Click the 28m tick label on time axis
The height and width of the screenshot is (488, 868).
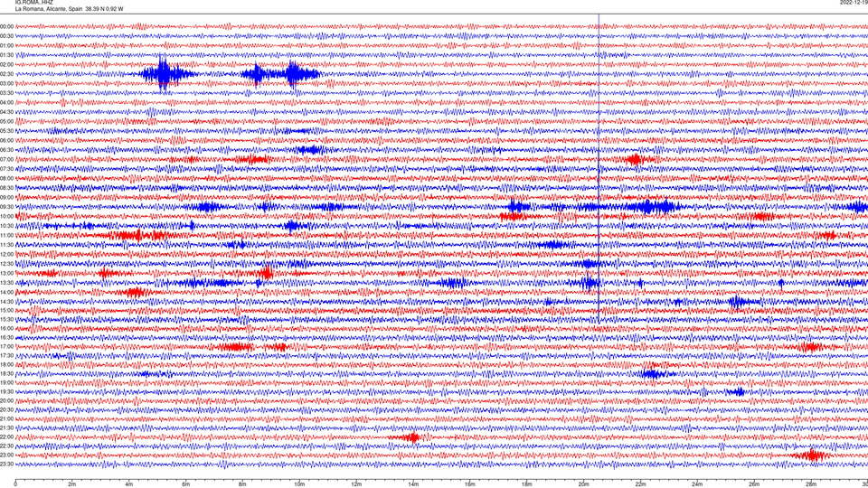[811, 484]
